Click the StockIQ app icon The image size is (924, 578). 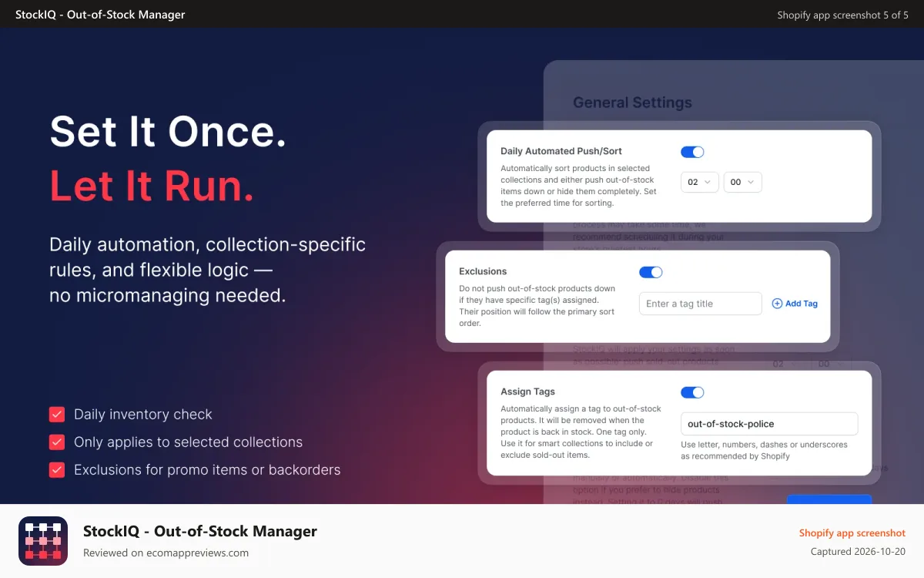[x=43, y=541]
